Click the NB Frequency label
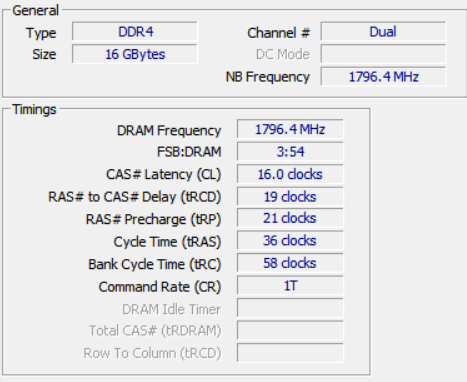The width and height of the screenshot is (467, 382). point(268,77)
